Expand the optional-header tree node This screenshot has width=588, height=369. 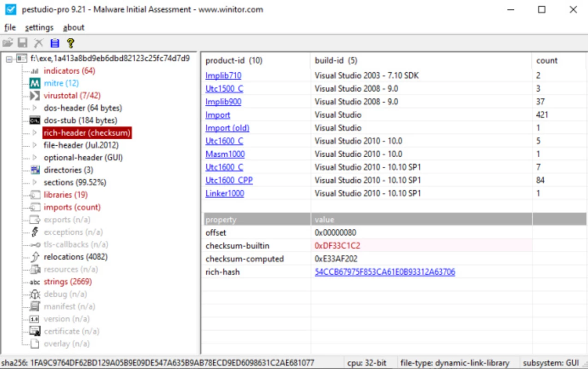[35, 158]
